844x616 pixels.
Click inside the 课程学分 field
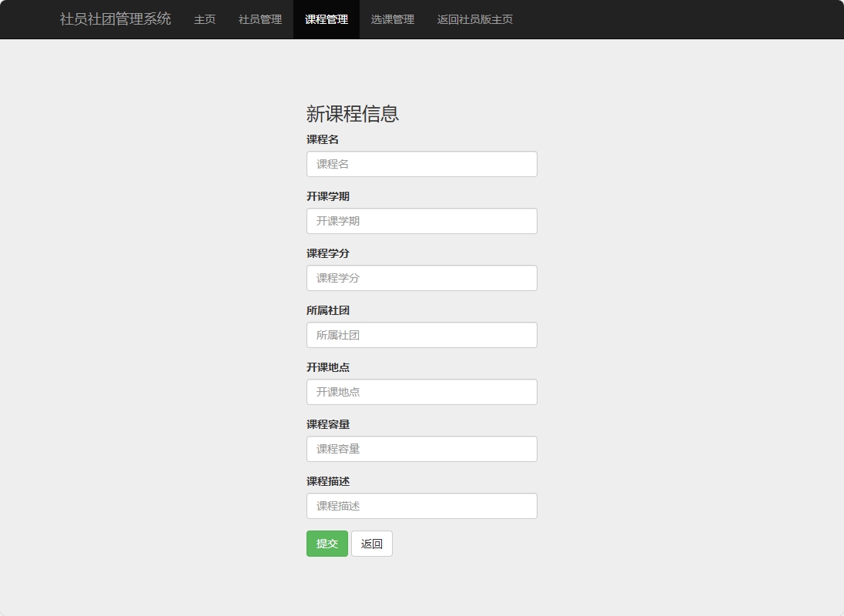422,278
